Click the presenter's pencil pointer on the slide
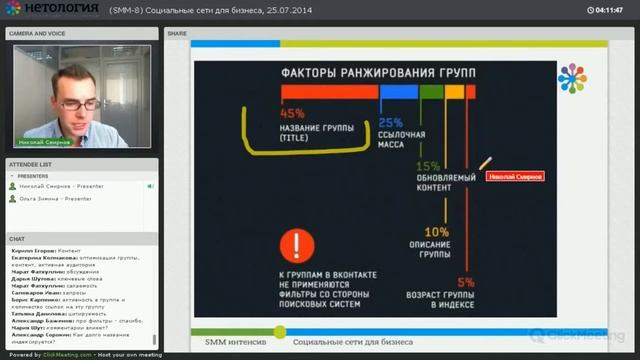Screen dimensions: 640x360 485,163
